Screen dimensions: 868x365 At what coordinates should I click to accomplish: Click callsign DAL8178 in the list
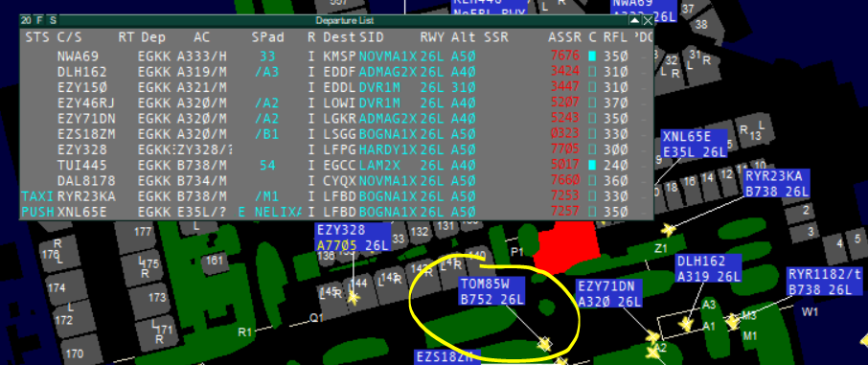[86, 180]
